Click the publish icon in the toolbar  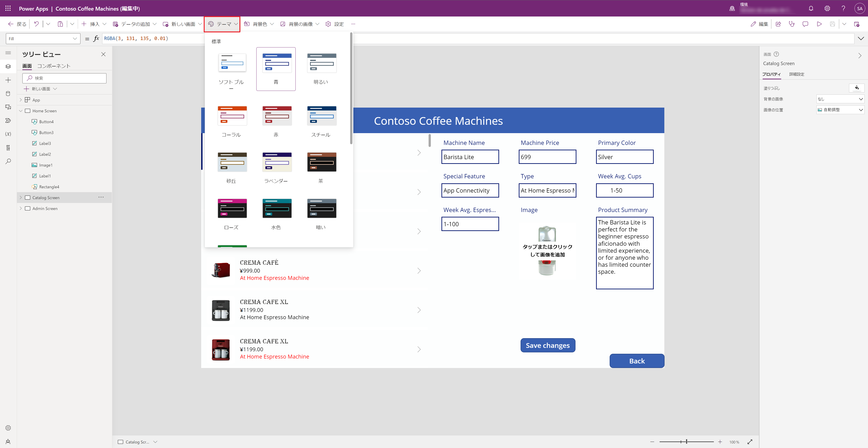point(856,24)
